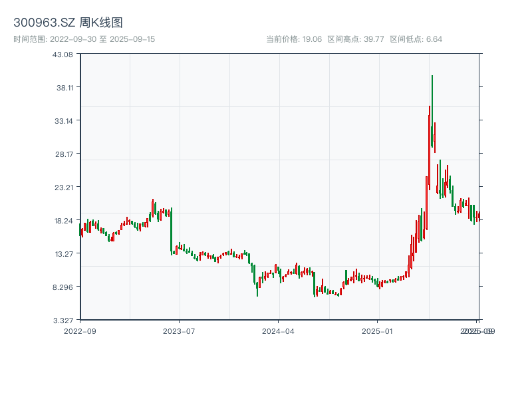The height and width of the screenshot is (399, 532).
Task: Click x-axis label 2025-01
Action: [x=377, y=331]
